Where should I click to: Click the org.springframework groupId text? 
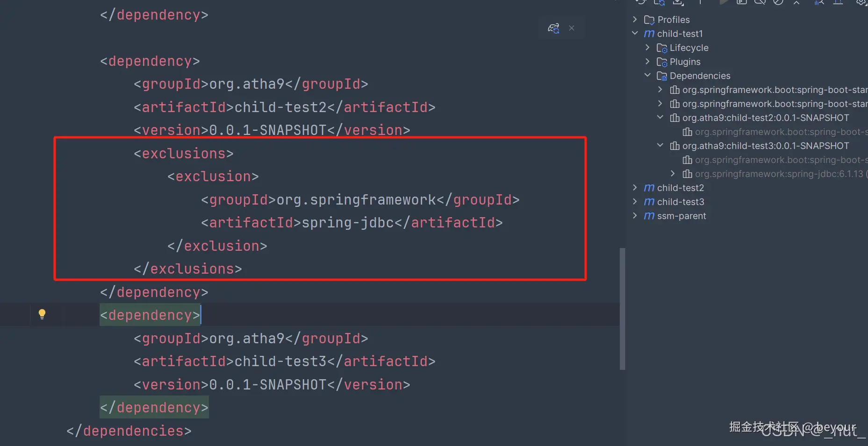[357, 200]
